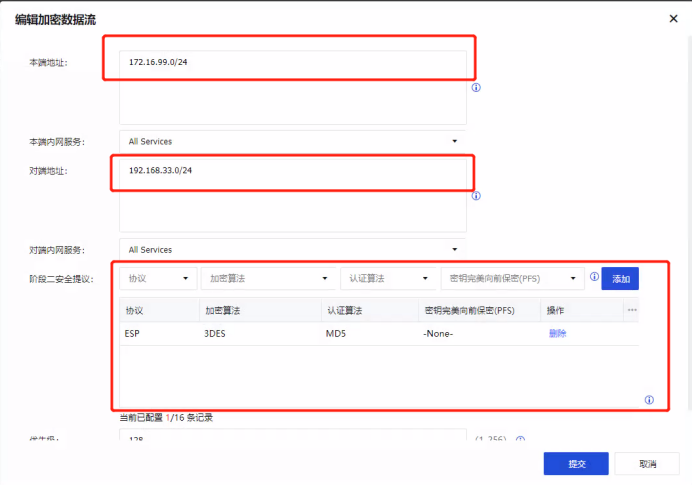Click info icon beside local address box
This screenshot has height=485, width=693.
coord(476,87)
